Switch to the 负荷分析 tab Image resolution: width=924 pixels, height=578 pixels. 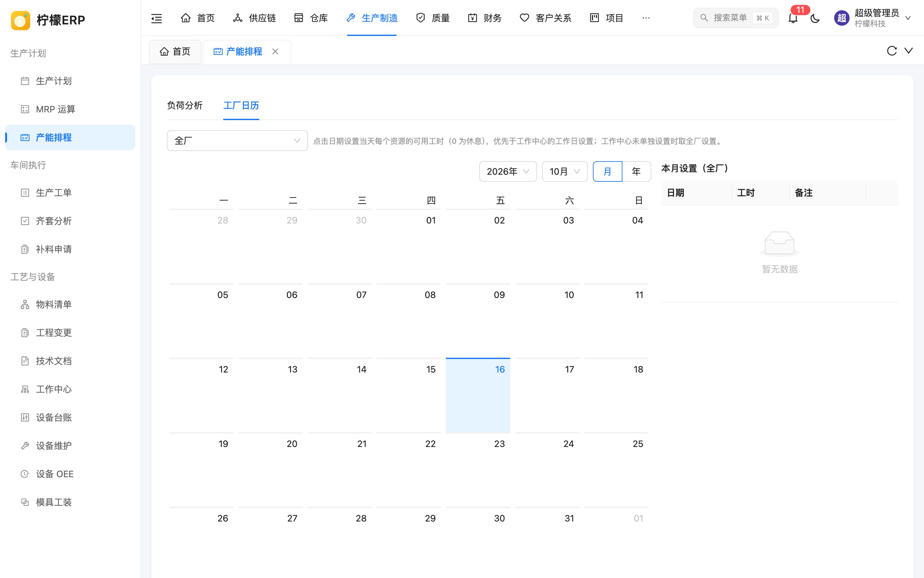(x=185, y=106)
